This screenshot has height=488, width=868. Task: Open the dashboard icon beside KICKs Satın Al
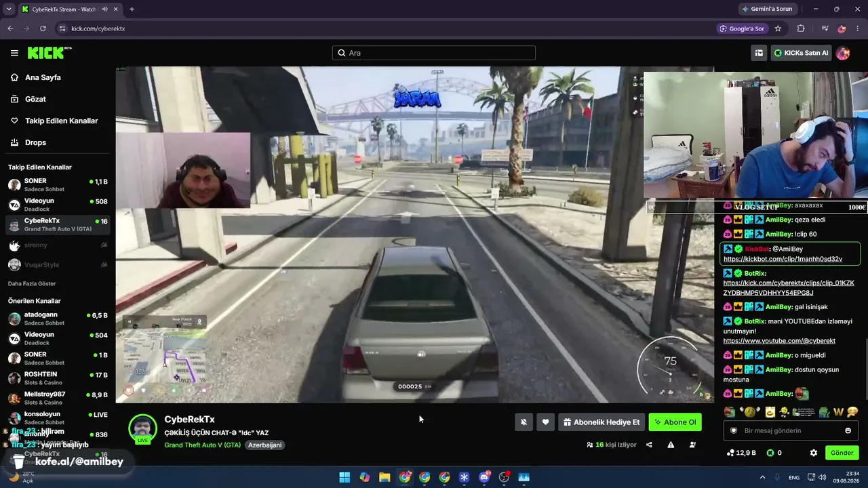pos(759,53)
